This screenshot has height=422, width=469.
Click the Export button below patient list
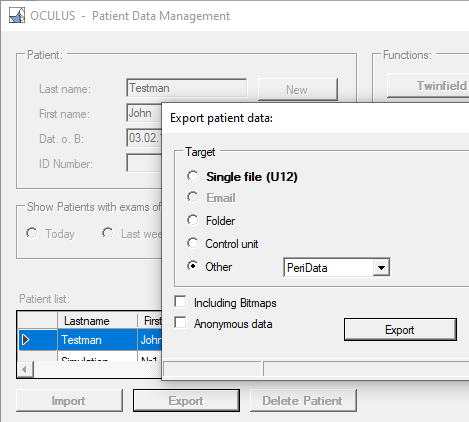click(186, 400)
